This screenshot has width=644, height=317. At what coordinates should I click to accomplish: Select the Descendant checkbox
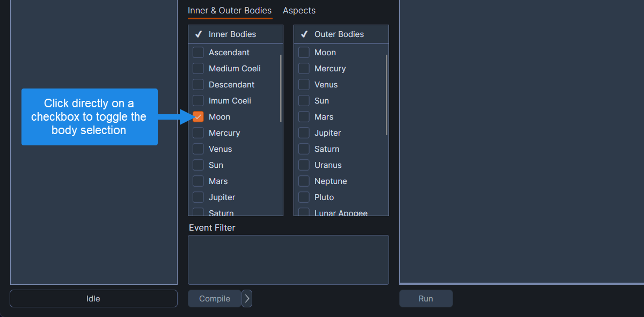pos(198,84)
